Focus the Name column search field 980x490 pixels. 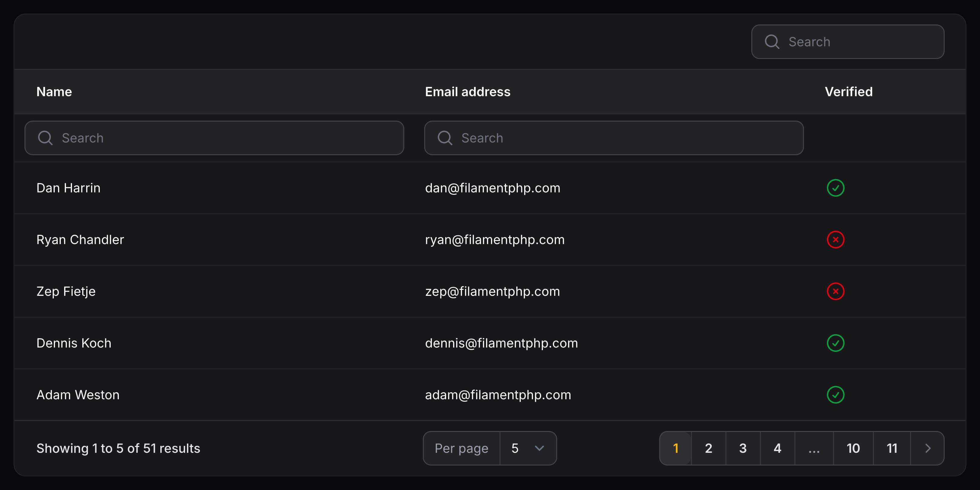(x=228, y=138)
